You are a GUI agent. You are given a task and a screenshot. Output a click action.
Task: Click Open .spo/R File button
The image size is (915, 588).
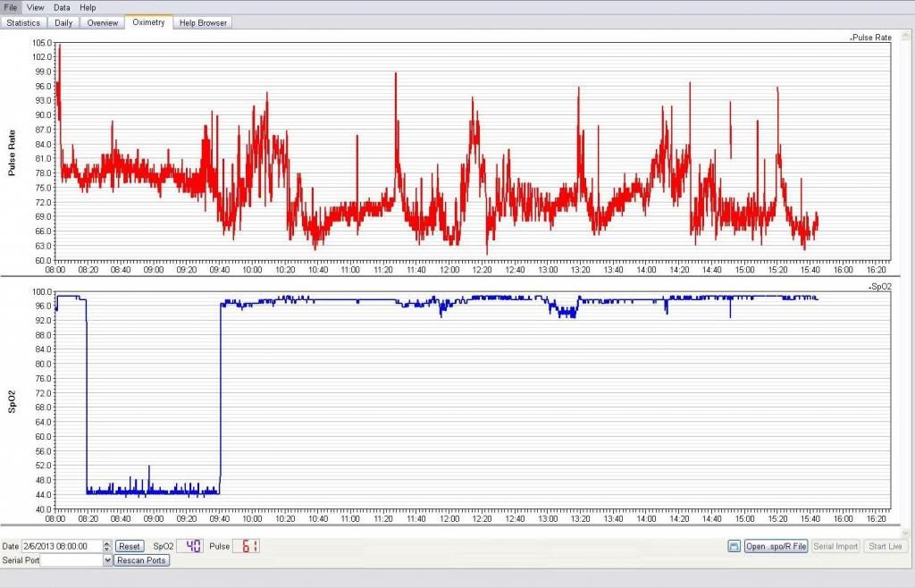pyautogui.click(x=776, y=546)
